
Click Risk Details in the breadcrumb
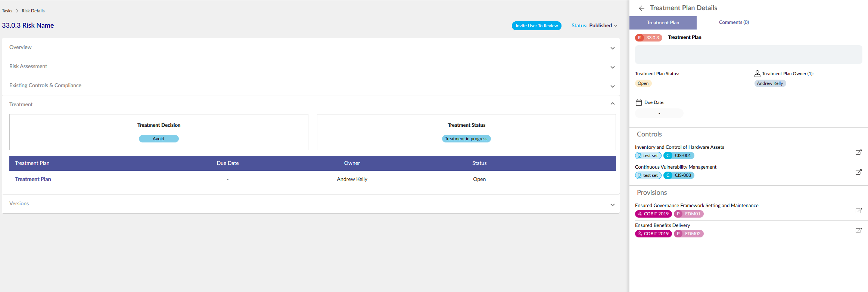click(33, 11)
